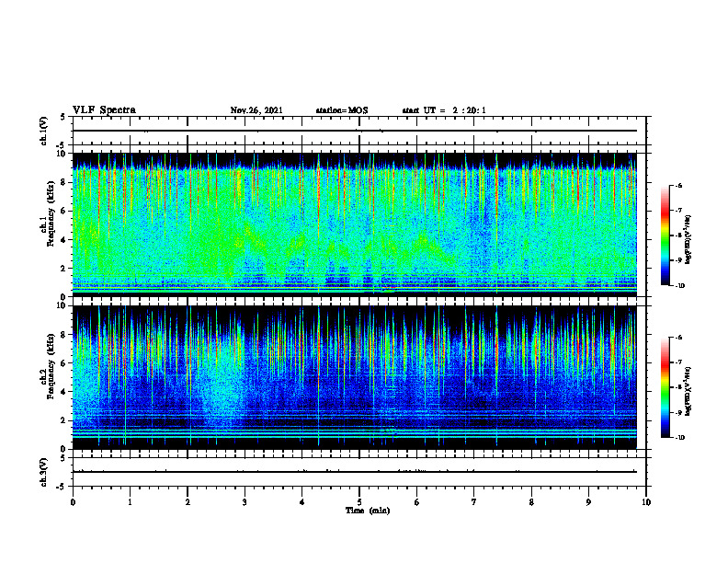Click time axis tick label "4"
This screenshot has height=563, width=728.
(302, 502)
